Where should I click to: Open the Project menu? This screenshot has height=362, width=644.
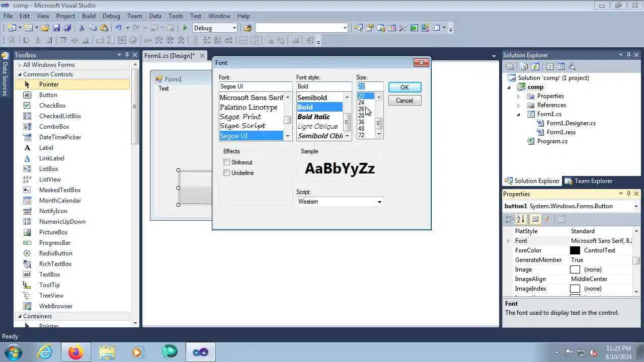65,16
